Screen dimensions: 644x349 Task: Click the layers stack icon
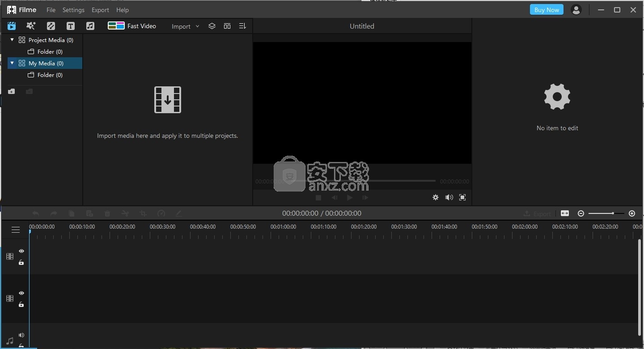click(212, 26)
